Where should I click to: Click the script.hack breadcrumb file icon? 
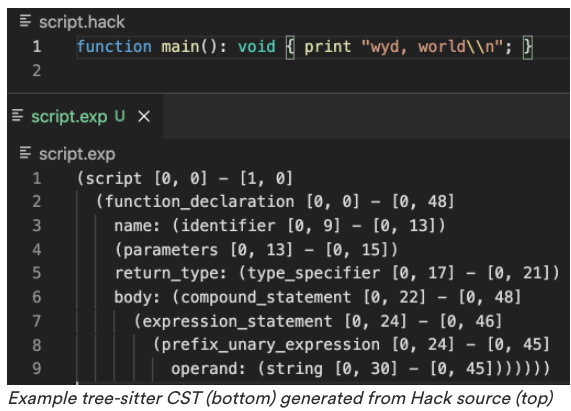pyautogui.click(x=25, y=21)
